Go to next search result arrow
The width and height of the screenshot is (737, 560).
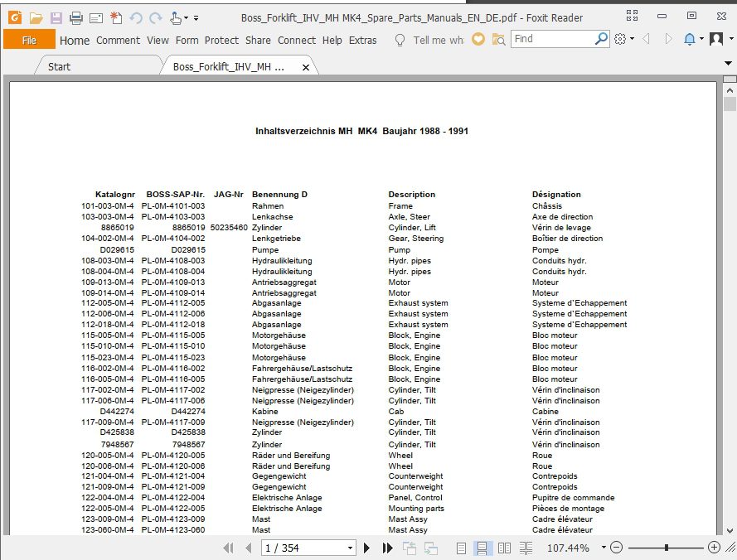coord(668,39)
